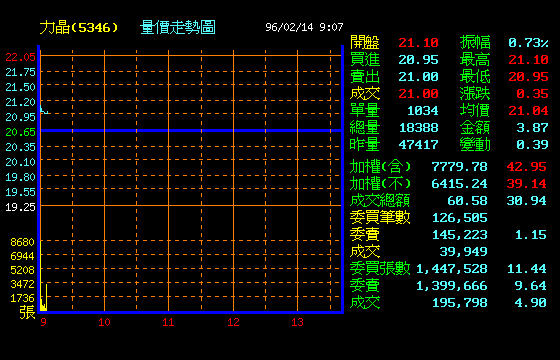Select the 加權(含) index label

(380, 167)
